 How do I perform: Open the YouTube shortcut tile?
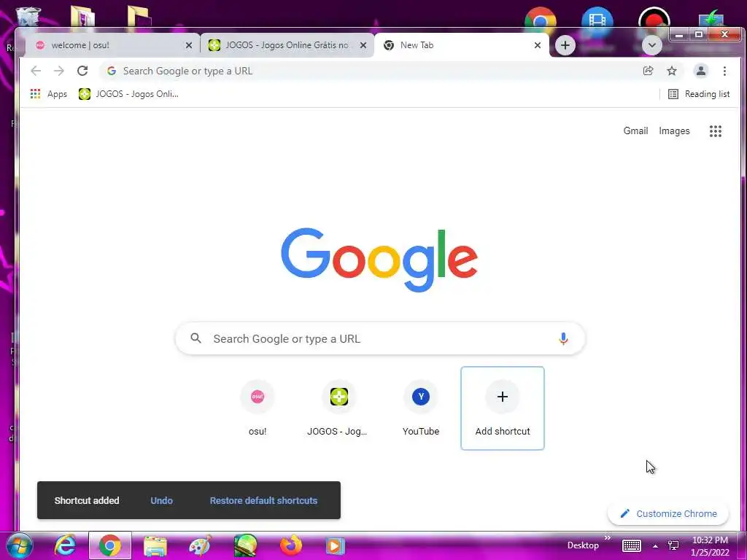pyautogui.click(x=421, y=408)
